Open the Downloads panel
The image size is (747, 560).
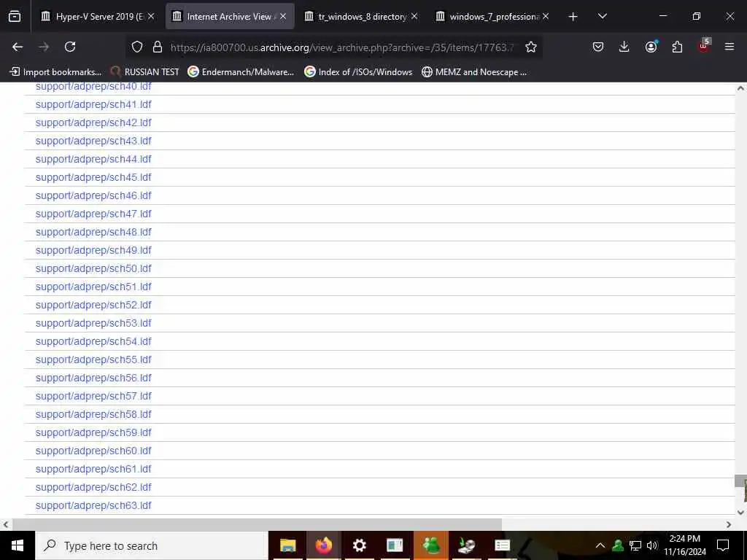[x=624, y=47]
